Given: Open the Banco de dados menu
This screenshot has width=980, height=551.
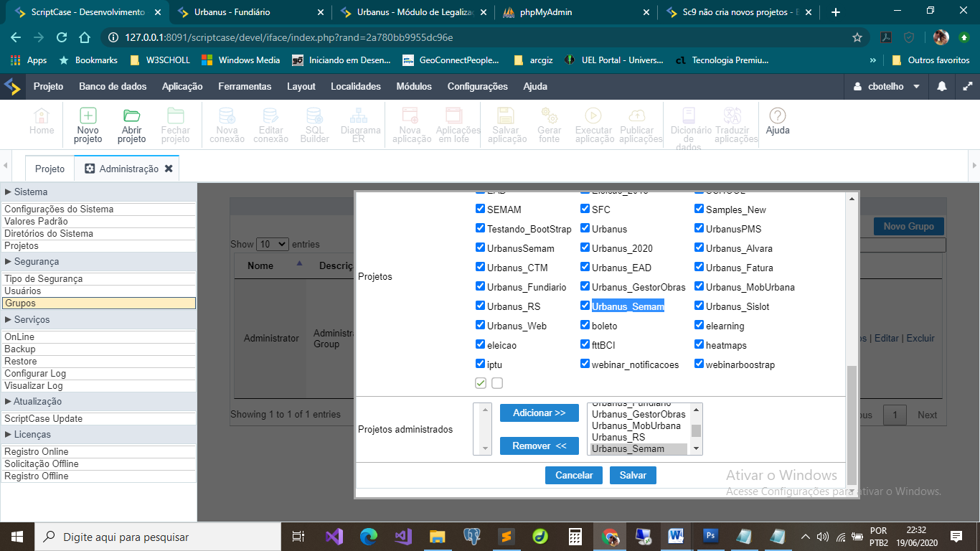Looking at the screenshot, I should [x=113, y=86].
